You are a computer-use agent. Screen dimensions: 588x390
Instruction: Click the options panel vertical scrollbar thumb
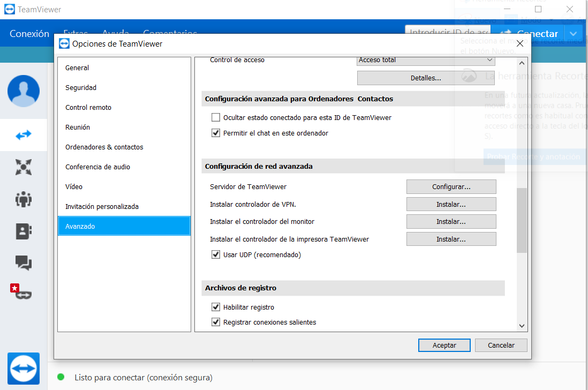pyautogui.click(x=522, y=220)
